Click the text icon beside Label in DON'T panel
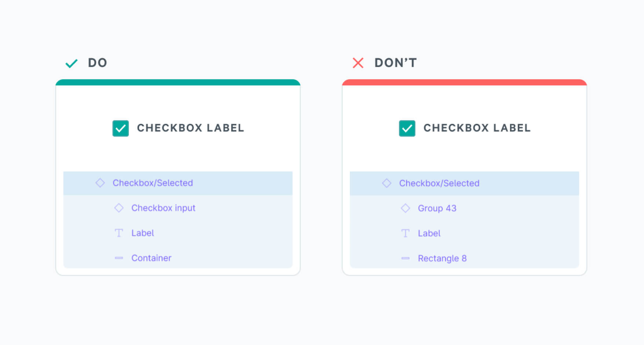The height and width of the screenshot is (345, 644). point(405,233)
